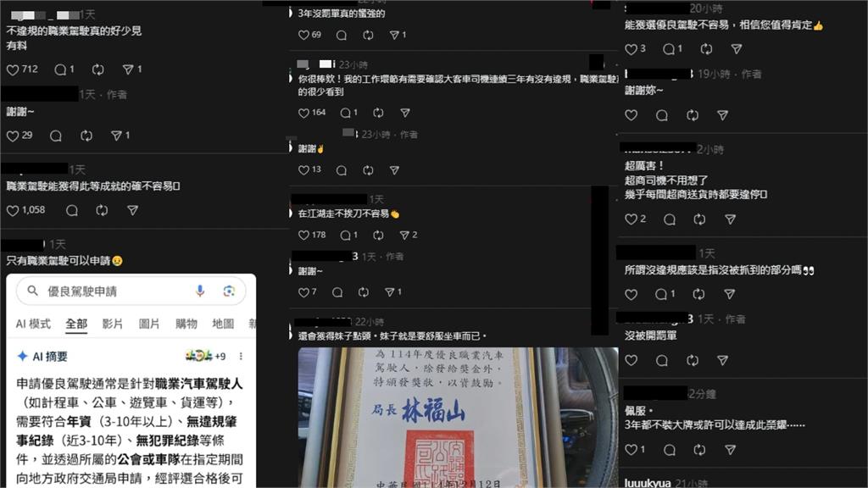
Task: Tap the repost icon under 謝謝妳~
Action: click(x=692, y=115)
